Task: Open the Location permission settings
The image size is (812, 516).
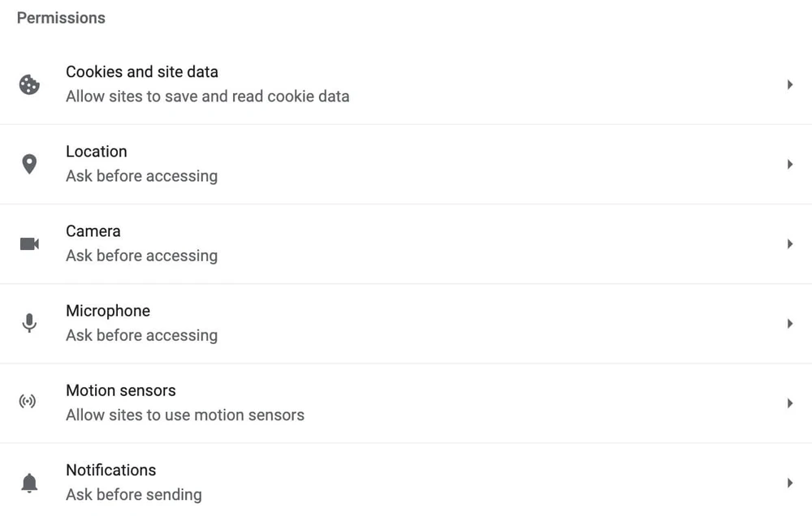Action: tap(97, 152)
